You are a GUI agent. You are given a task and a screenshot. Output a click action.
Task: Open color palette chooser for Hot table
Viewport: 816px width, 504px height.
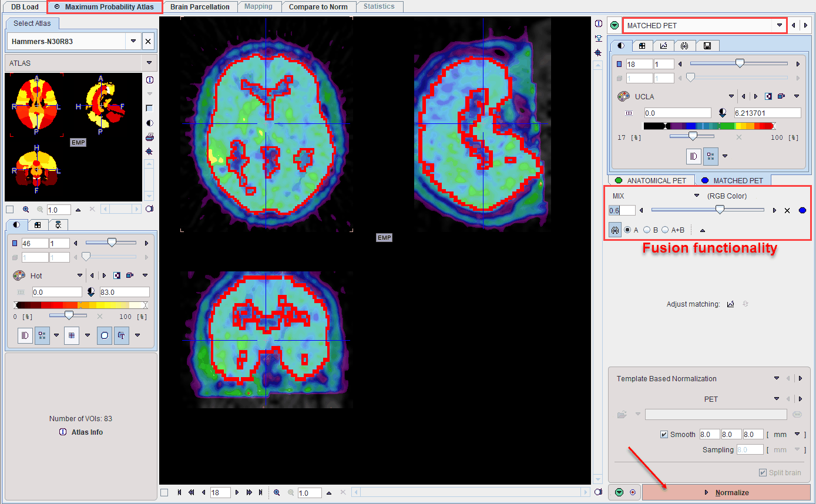point(19,275)
